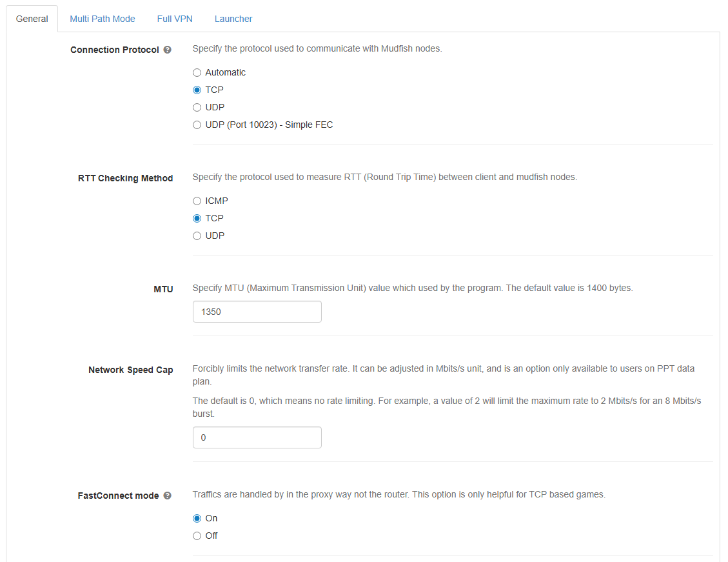The height and width of the screenshot is (562, 728).
Task: Click the MTU label
Action: [163, 289]
